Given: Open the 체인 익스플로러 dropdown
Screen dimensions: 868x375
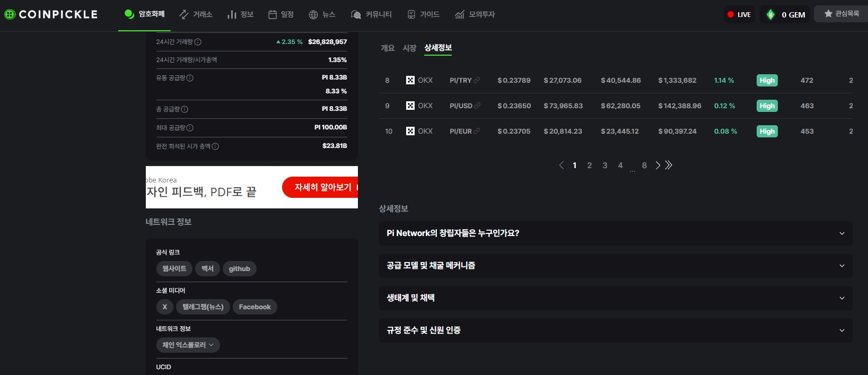Looking at the screenshot, I should pos(188,345).
